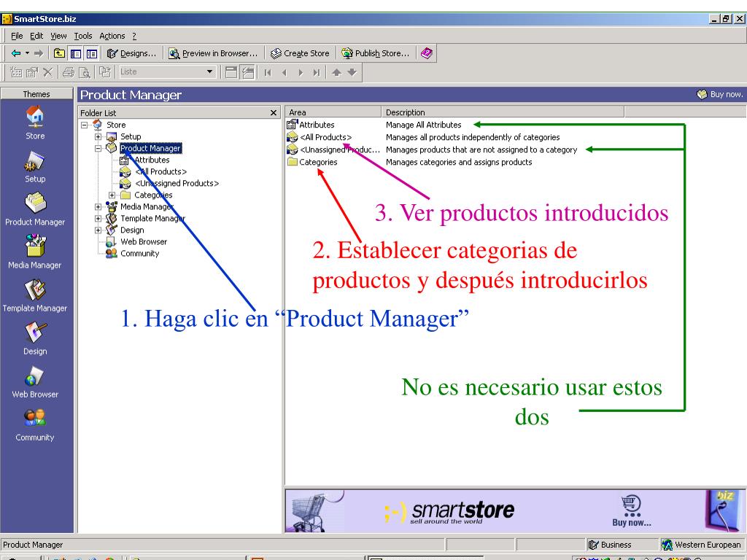This screenshot has height=560, width=747.
Task: Open the ? help menu
Action: point(134,36)
